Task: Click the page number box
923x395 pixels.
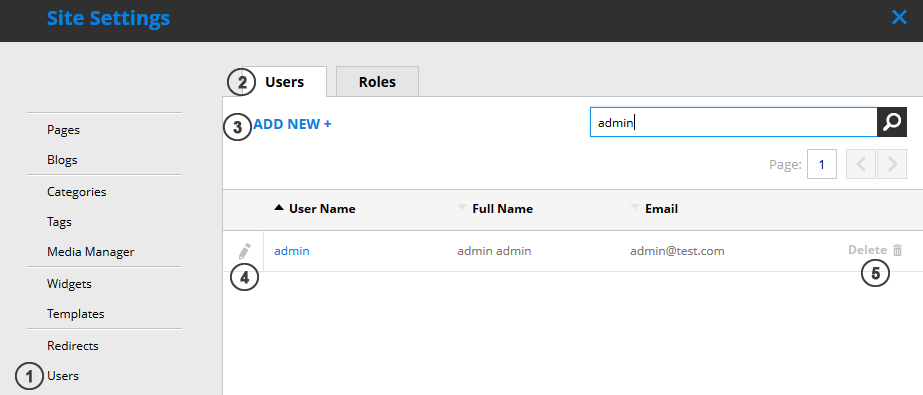Action: (x=822, y=164)
